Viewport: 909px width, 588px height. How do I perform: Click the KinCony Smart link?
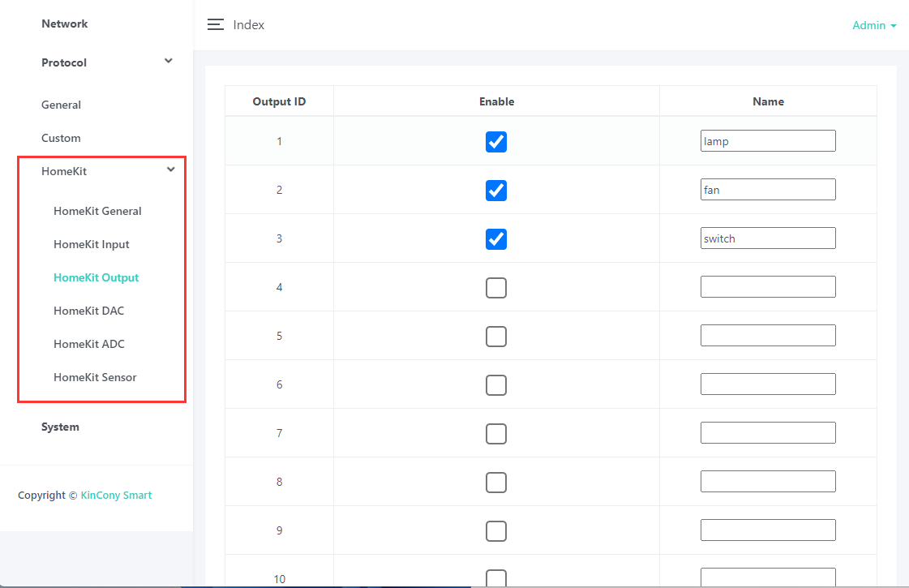[116, 495]
